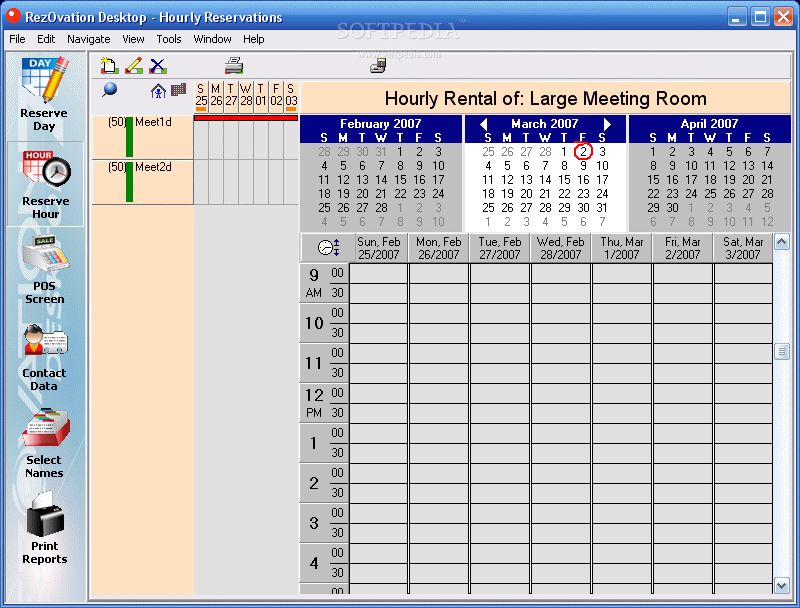Click the delete reservation X icon

pyautogui.click(x=158, y=66)
